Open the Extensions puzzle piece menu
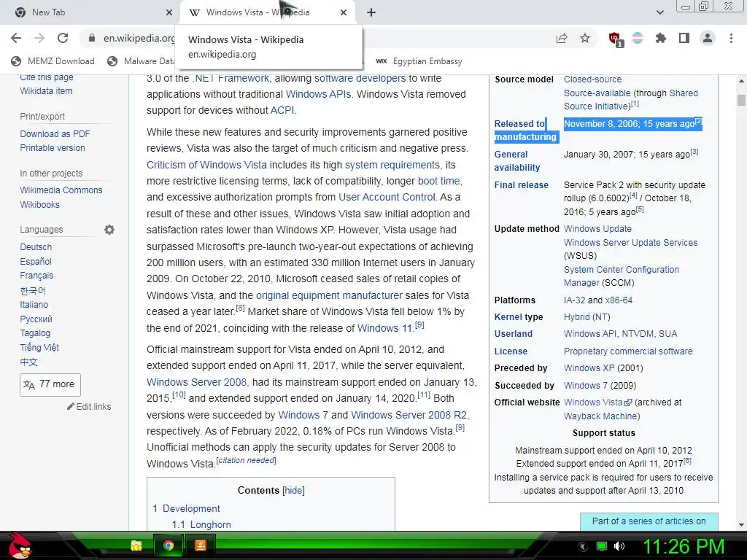This screenshot has width=747, height=560. tap(660, 38)
